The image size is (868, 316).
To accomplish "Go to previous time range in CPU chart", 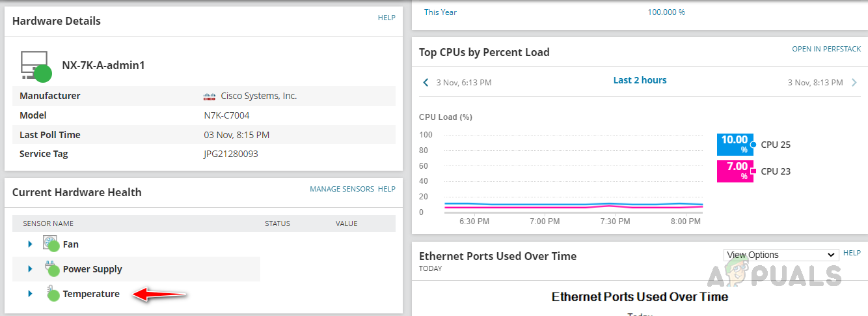I will pyautogui.click(x=426, y=83).
